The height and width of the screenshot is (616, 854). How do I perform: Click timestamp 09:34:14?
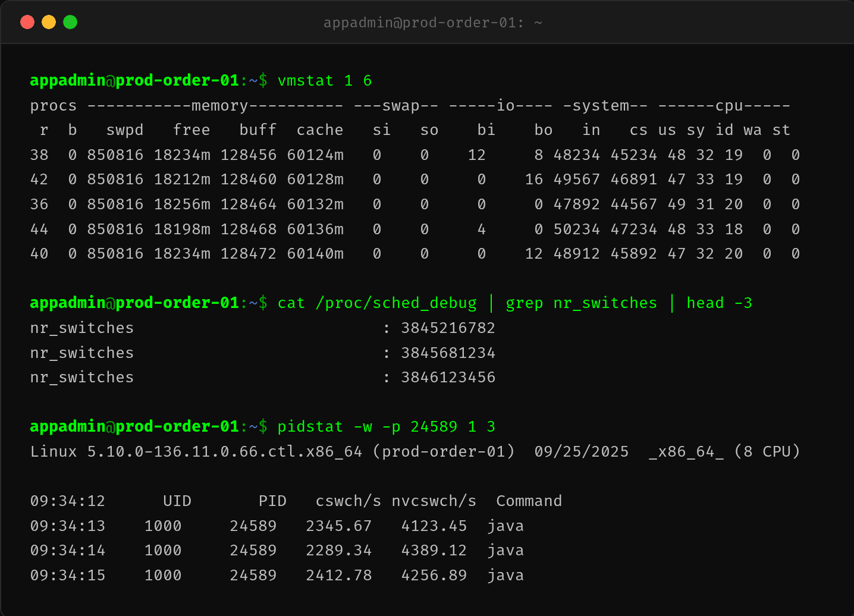coord(68,550)
